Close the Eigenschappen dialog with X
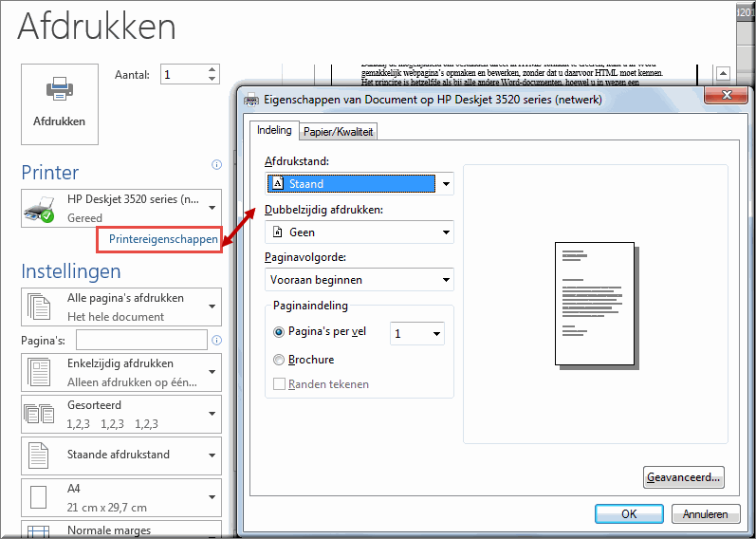Screen dimensions: 756x539 pyautogui.click(x=727, y=95)
